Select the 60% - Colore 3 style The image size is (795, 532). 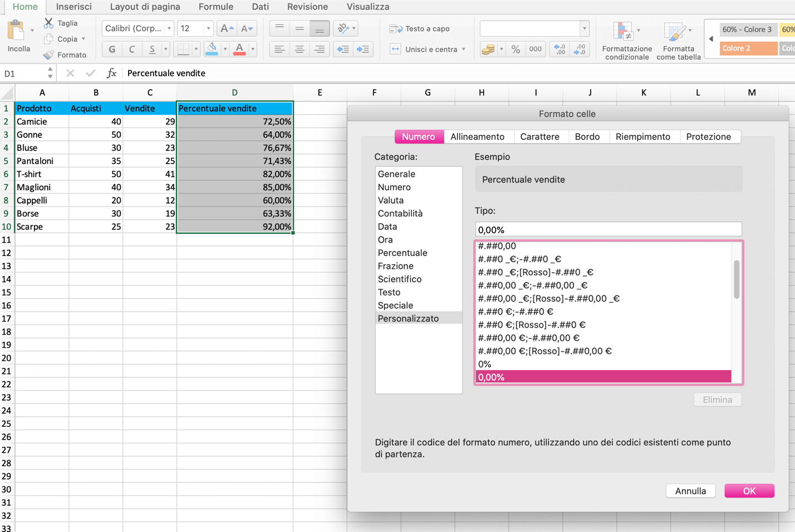747,29
